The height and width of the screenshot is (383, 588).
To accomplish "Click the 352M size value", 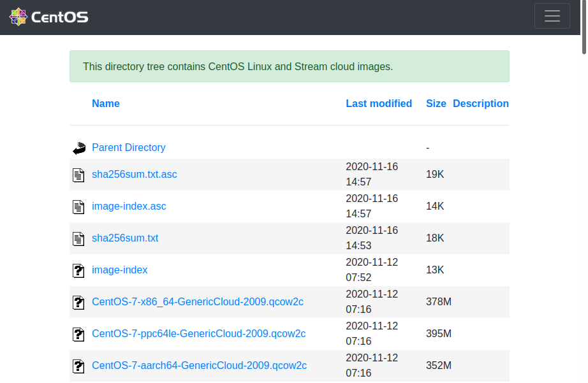I will (439, 365).
